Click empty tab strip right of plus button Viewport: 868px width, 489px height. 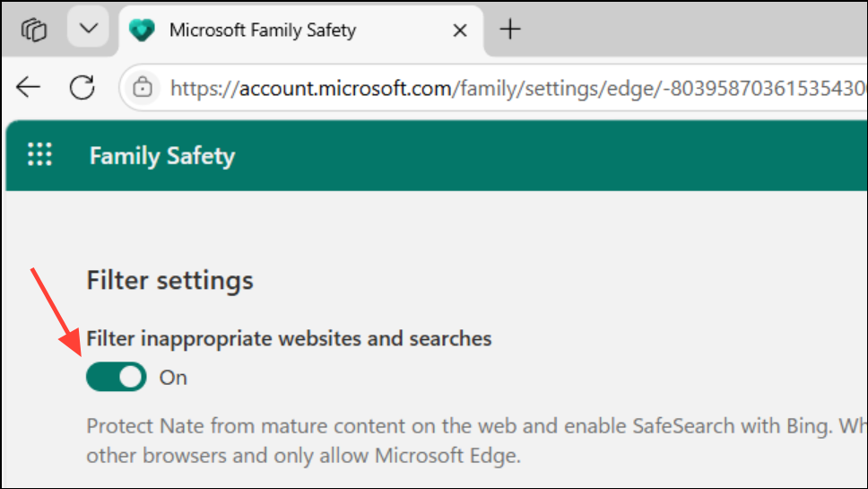[x=699, y=30]
